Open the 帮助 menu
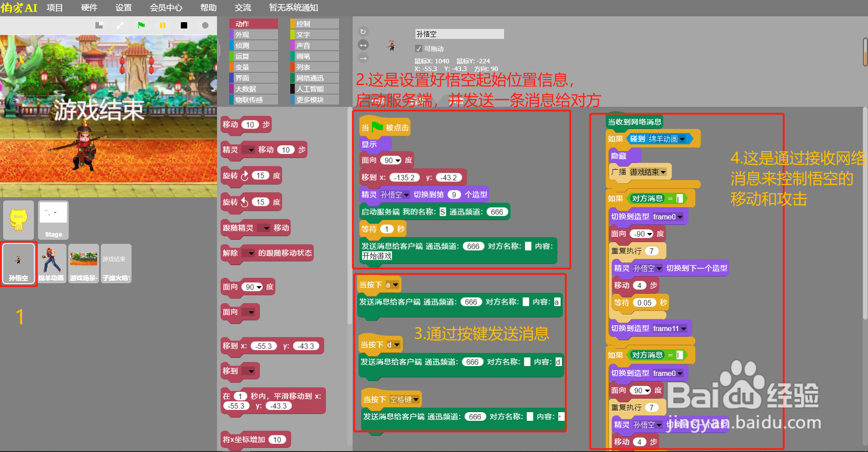The width and height of the screenshot is (868, 452). (208, 8)
